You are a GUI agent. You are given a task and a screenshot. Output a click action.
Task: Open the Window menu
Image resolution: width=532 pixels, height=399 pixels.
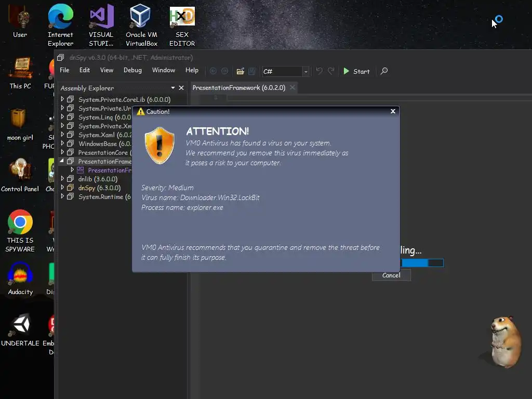click(164, 70)
